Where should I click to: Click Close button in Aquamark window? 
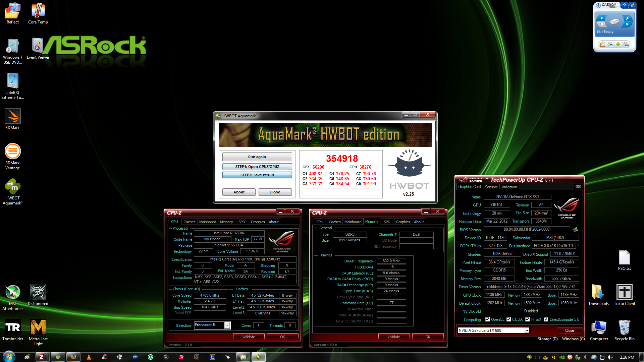coord(275,192)
